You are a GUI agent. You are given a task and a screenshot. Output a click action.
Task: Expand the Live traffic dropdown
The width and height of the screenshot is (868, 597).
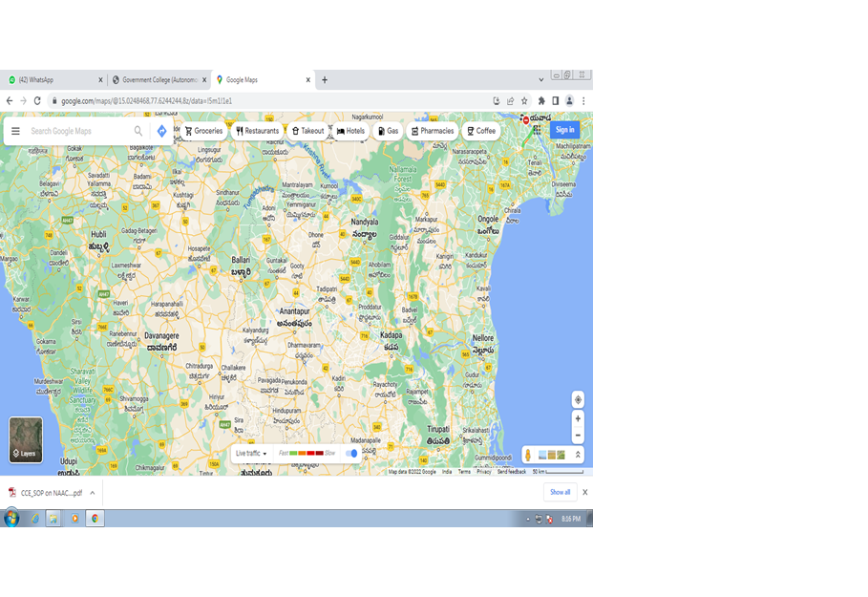(x=251, y=453)
